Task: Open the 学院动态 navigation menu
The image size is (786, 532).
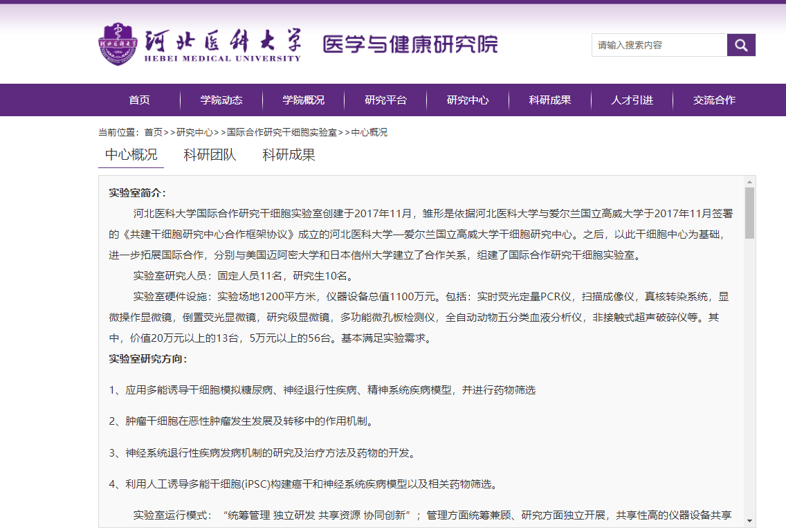Action: (221, 100)
